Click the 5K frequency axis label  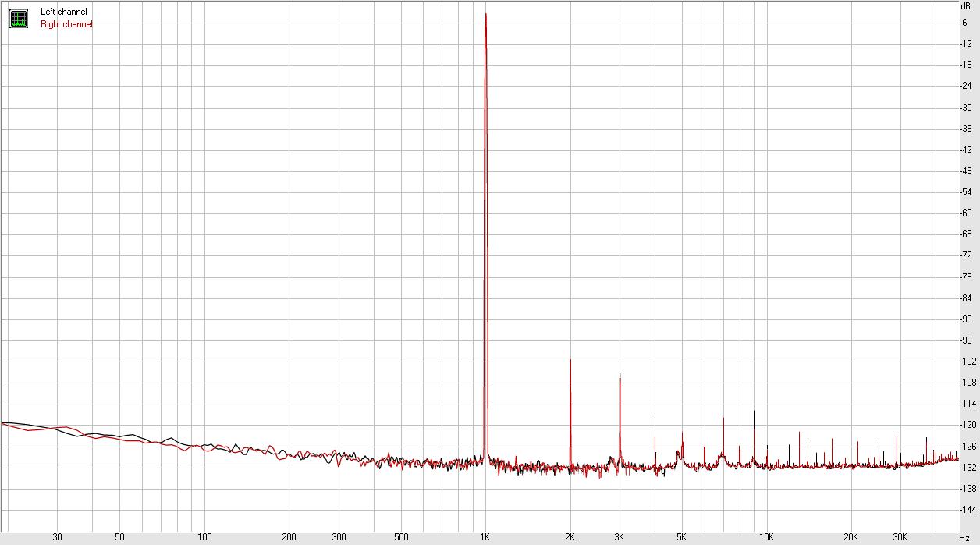click(x=682, y=537)
